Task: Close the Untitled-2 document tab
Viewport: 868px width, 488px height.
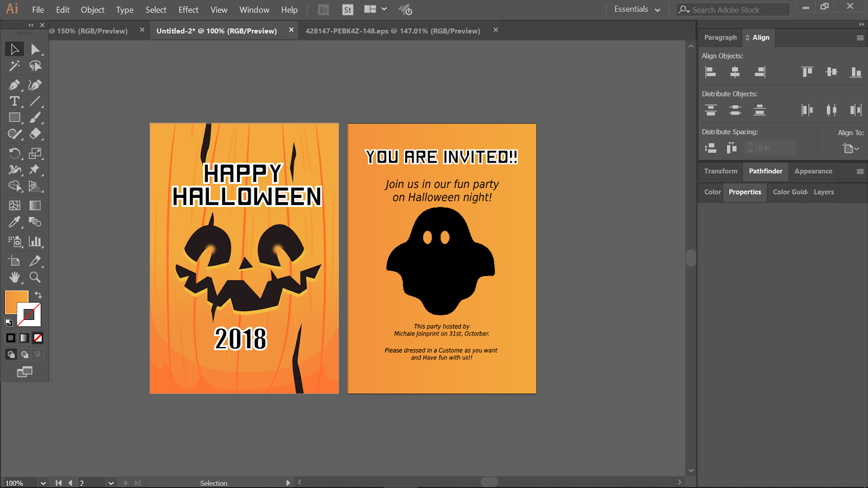Action: point(291,30)
